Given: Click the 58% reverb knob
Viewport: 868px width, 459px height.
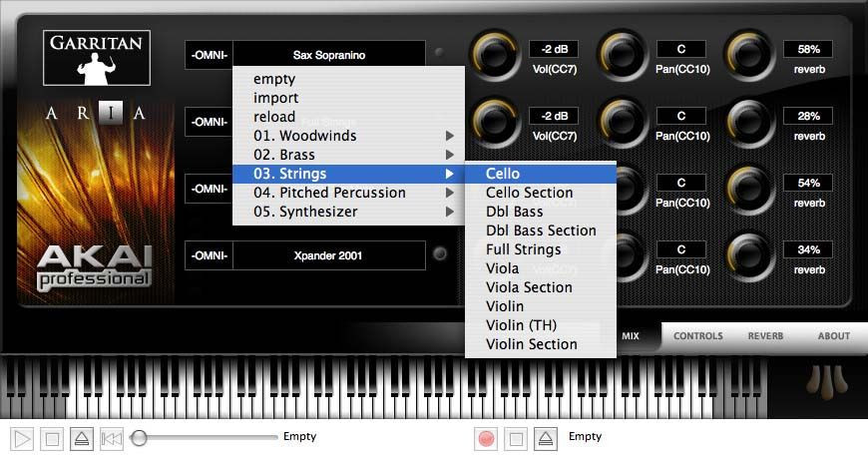Looking at the screenshot, I should (x=748, y=54).
